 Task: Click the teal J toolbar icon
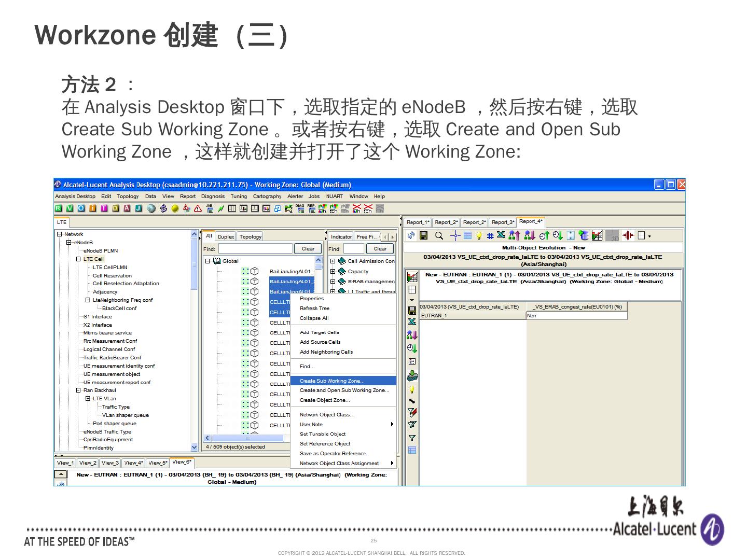[x=139, y=208]
